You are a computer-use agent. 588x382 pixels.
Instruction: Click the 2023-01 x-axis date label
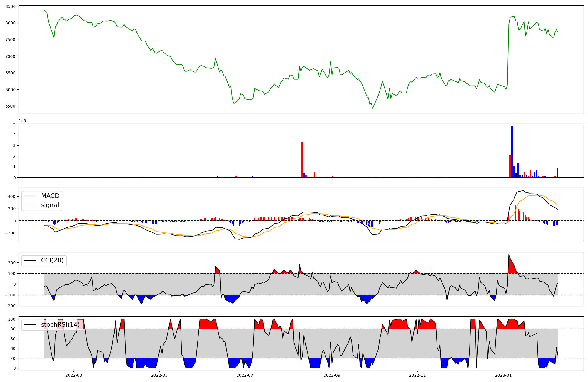[503, 375]
